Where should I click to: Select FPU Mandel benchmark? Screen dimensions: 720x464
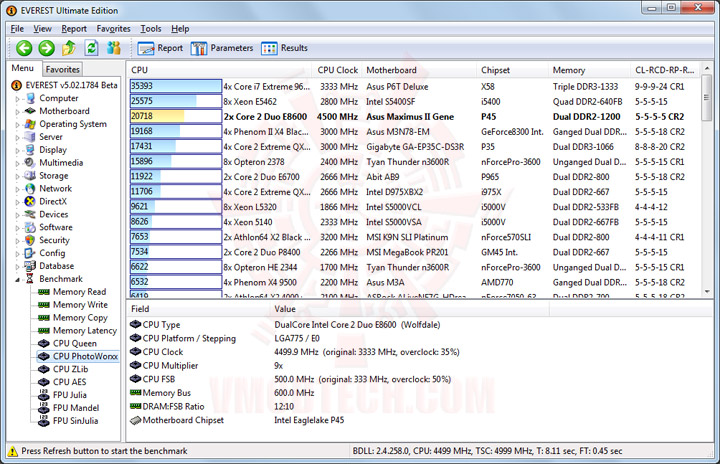pyautogui.click(x=76, y=407)
